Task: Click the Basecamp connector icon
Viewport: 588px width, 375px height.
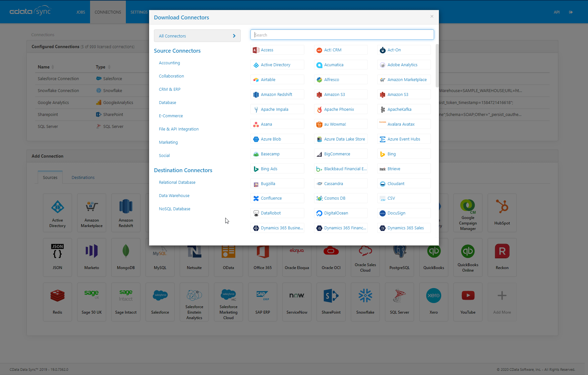Action: [x=256, y=154]
